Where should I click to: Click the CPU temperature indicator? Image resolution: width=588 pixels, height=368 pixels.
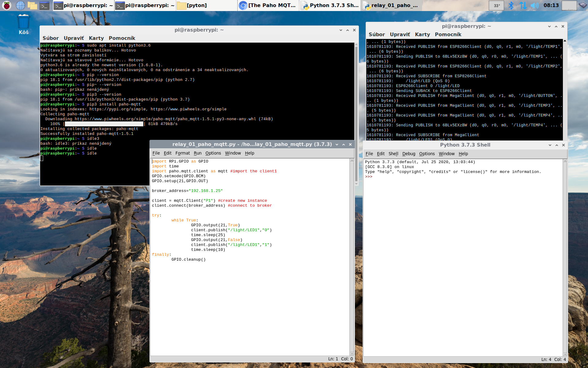(496, 5)
